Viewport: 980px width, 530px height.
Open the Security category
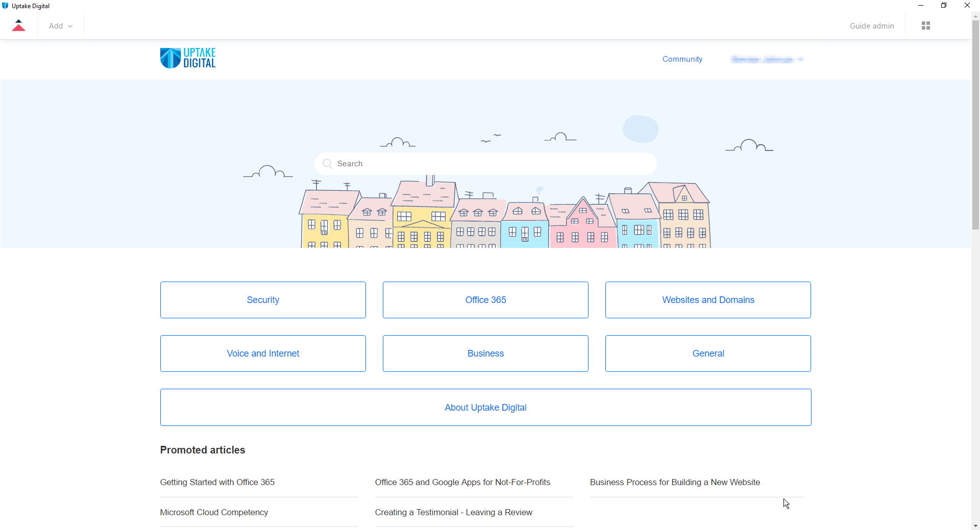(x=263, y=300)
